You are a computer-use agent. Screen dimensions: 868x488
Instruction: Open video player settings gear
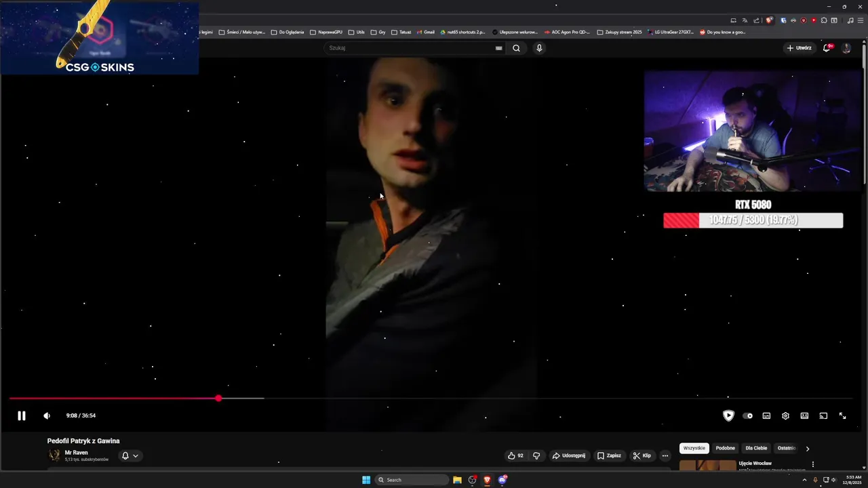click(x=785, y=415)
